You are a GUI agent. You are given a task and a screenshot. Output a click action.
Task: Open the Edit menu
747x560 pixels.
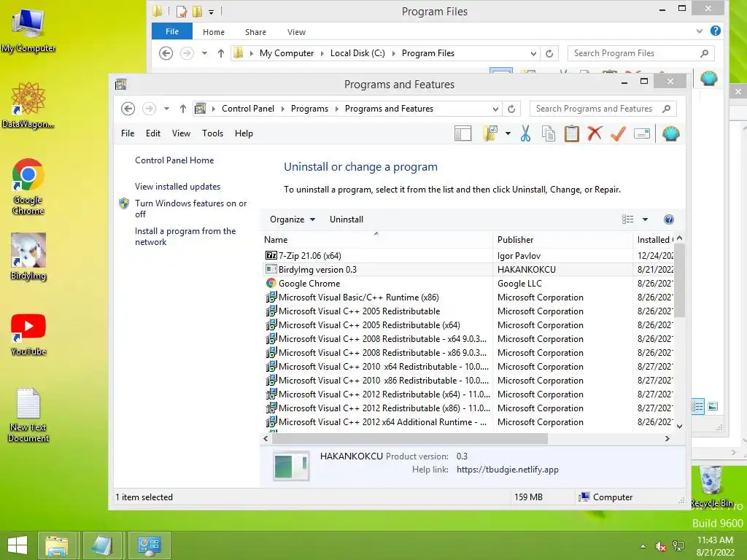click(153, 133)
